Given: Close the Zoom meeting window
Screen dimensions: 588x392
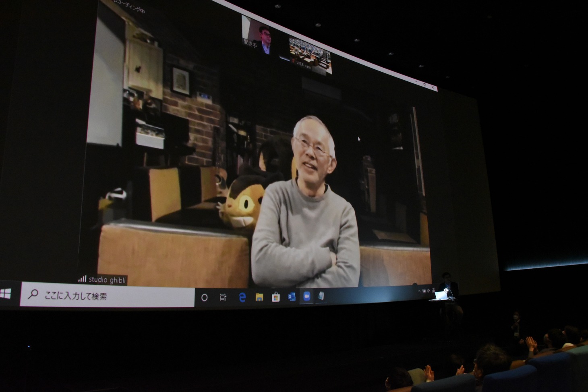Looking at the screenshot, I should pyautogui.click(x=433, y=87).
